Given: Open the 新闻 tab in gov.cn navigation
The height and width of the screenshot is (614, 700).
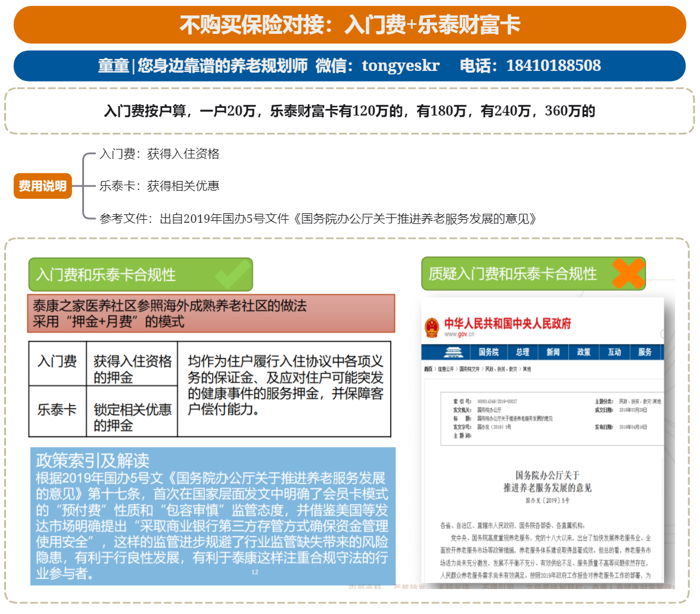Looking at the screenshot, I should point(553,352).
